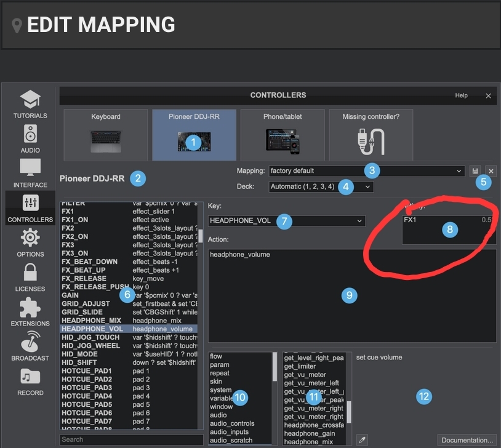Click the Action box containing headphone_volume

click(x=352, y=296)
